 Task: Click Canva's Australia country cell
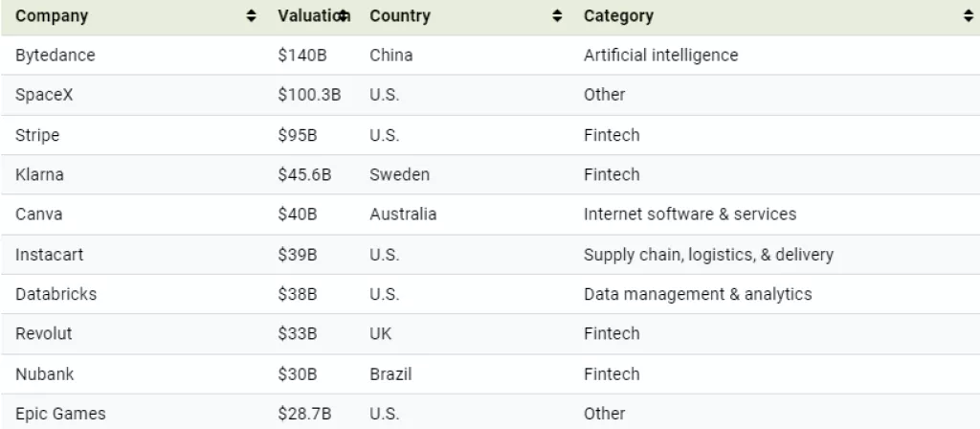pyautogui.click(x=403, y=214)
